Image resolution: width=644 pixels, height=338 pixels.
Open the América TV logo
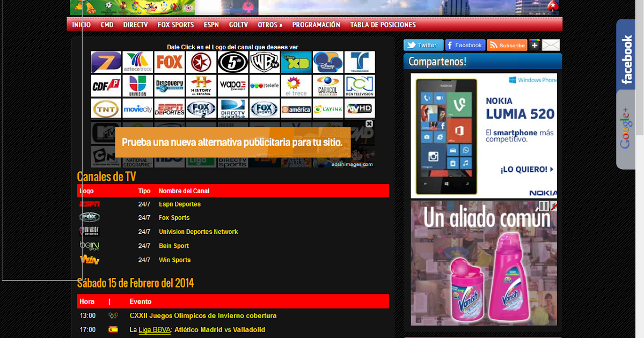296,109
